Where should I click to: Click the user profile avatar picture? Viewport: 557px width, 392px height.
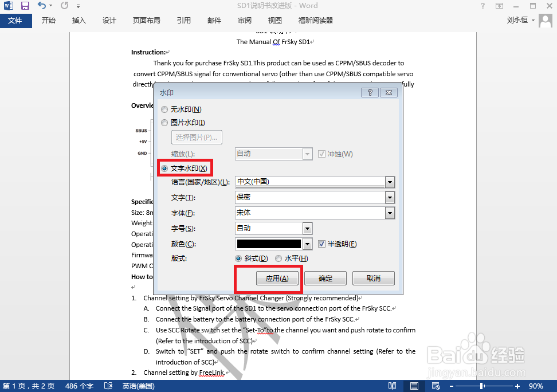pyautogui.click(x=546, y=21)
